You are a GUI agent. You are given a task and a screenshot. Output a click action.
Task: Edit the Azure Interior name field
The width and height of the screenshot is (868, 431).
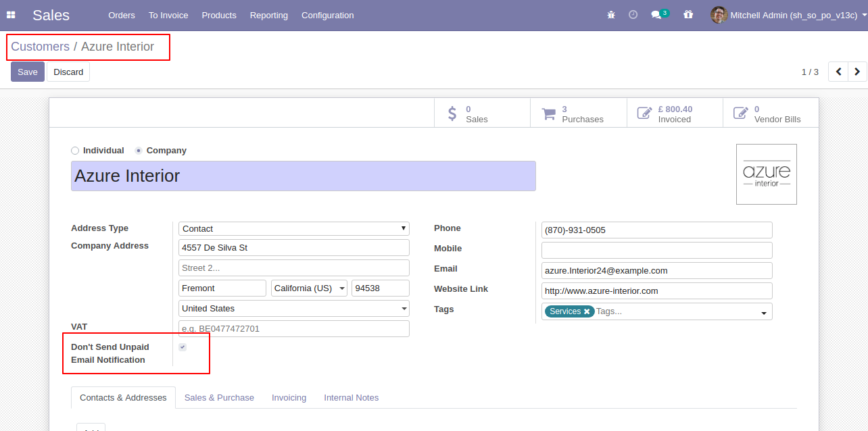tap(304, 176)
